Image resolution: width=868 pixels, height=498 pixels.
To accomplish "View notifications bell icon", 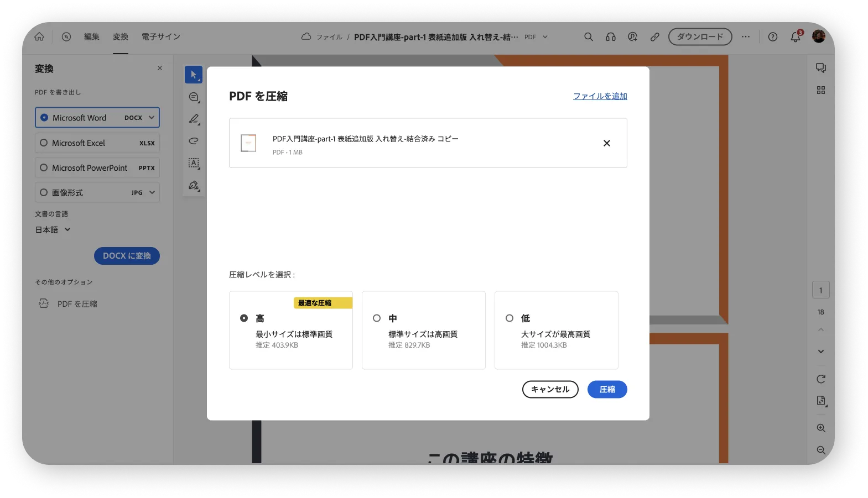I will click(x=796, y=36).
